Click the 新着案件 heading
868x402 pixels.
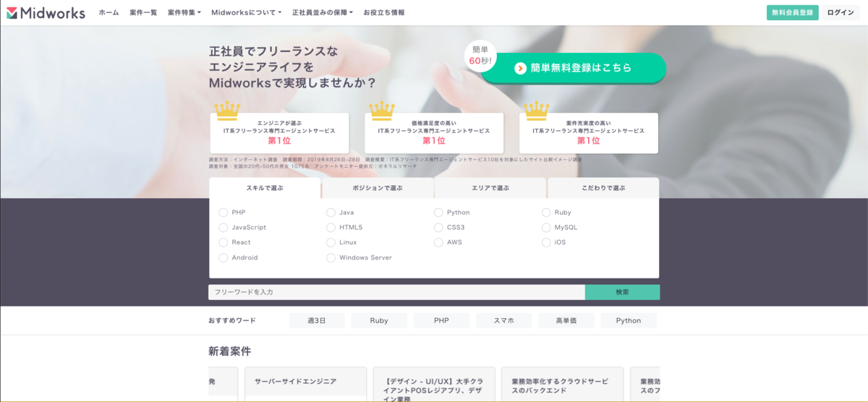point(230,351)
